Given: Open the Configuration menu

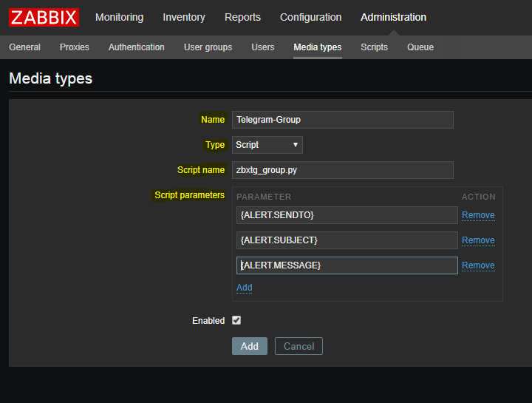Looking at the screenshot, I should tap(310, 17).
